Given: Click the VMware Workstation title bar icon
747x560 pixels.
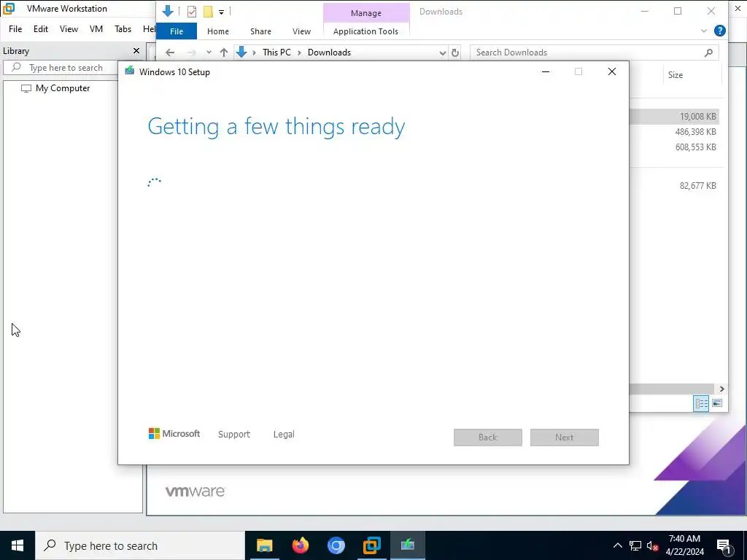Looking at the screenshot, I should click(9, 9).
